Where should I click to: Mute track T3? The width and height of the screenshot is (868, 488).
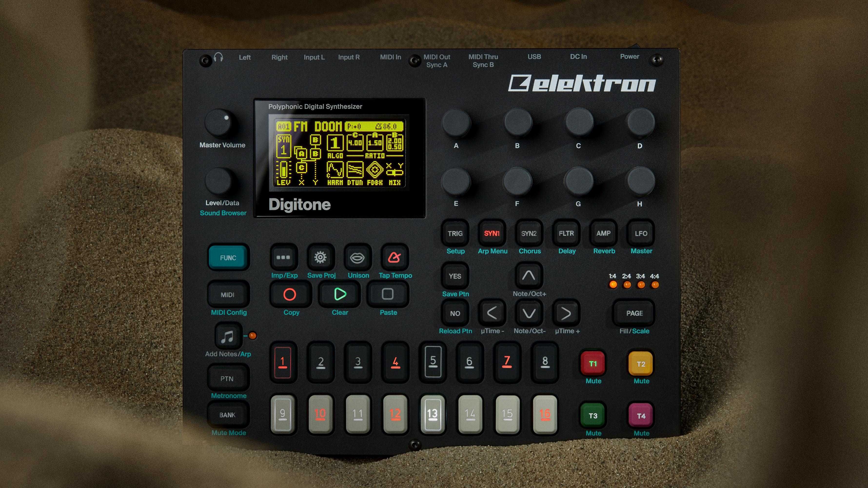[x=592, y=415]
